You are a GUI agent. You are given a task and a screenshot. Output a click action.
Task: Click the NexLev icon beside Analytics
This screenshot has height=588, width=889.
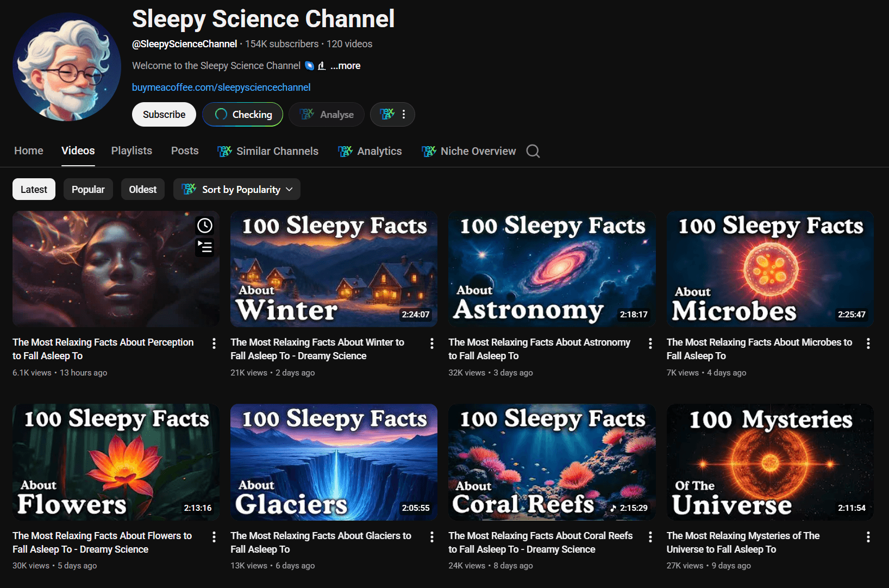coord(344,151)
